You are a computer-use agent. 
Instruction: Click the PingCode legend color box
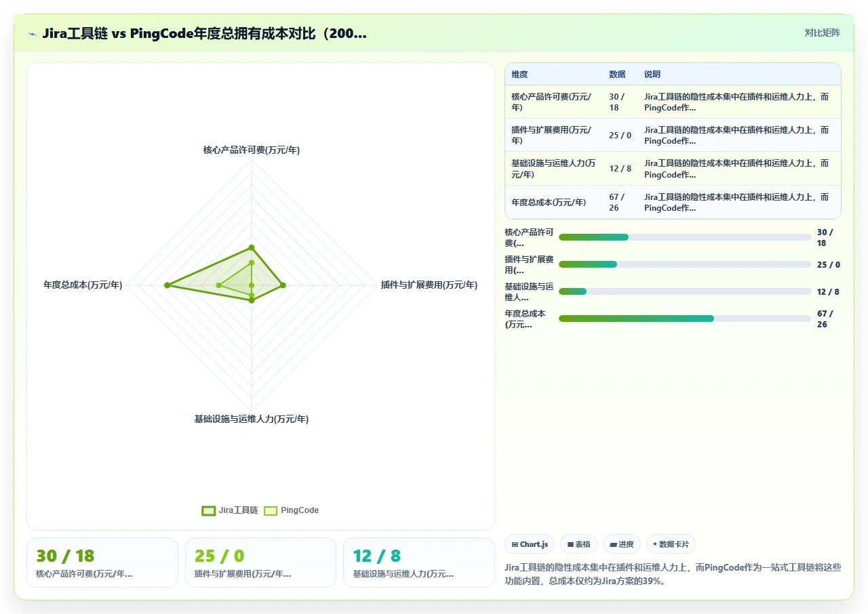pos(271,510)
